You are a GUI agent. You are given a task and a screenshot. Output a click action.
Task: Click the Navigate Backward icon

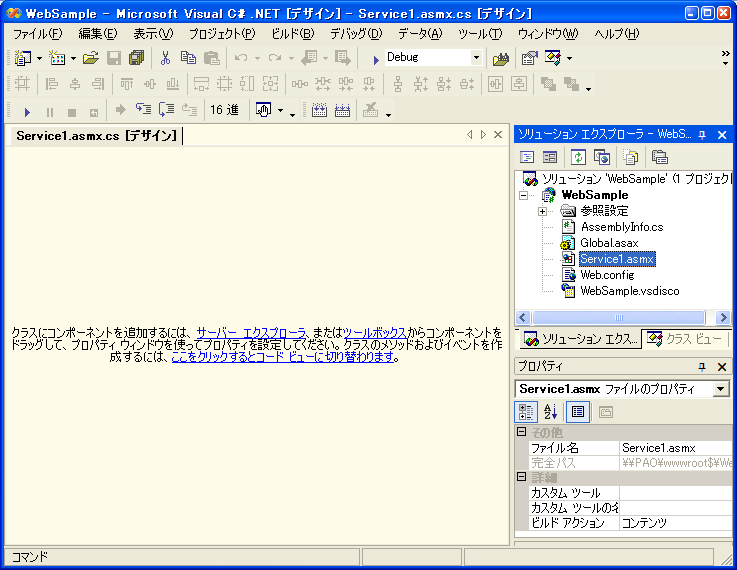click(x=309, y=58)
